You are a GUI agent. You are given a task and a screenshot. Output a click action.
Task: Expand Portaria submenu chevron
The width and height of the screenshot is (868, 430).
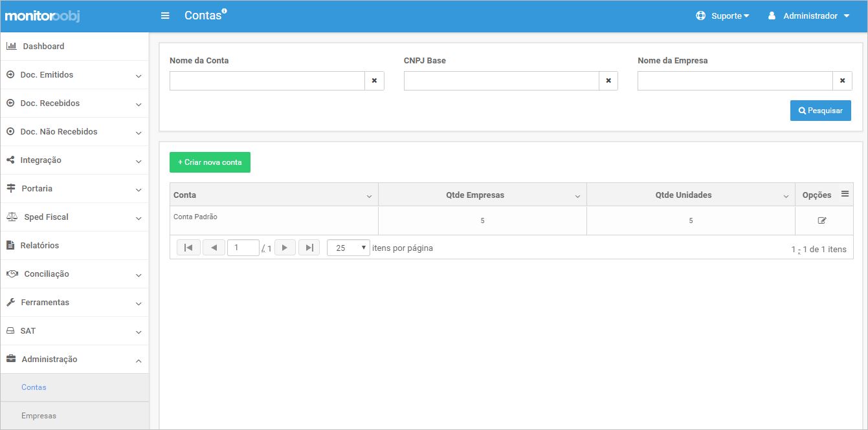139,190
